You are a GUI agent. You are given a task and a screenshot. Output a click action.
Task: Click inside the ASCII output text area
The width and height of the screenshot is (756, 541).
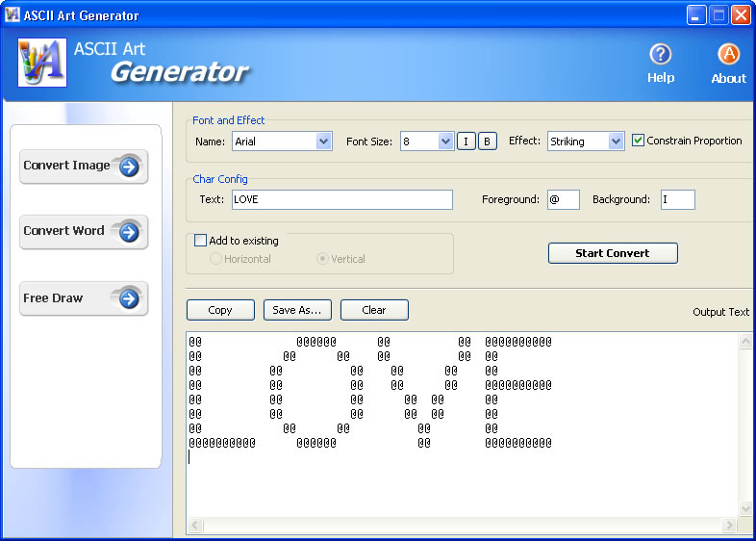(462, 425)
